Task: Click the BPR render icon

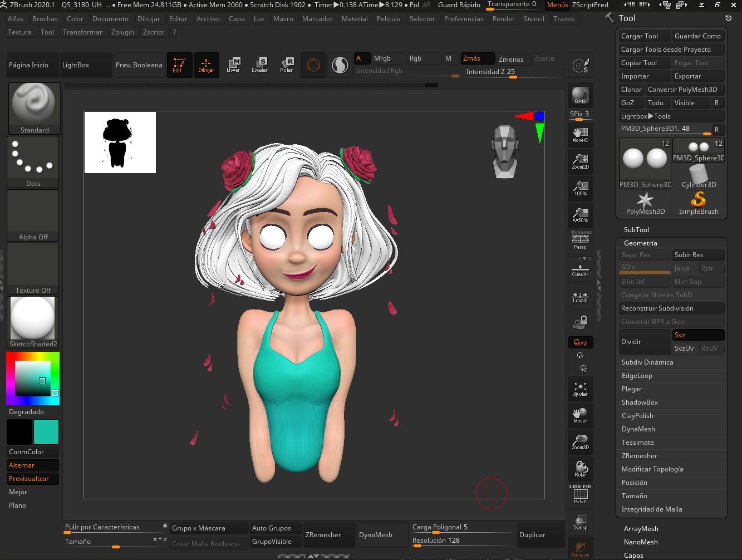Action: click(x=580, y=95)
